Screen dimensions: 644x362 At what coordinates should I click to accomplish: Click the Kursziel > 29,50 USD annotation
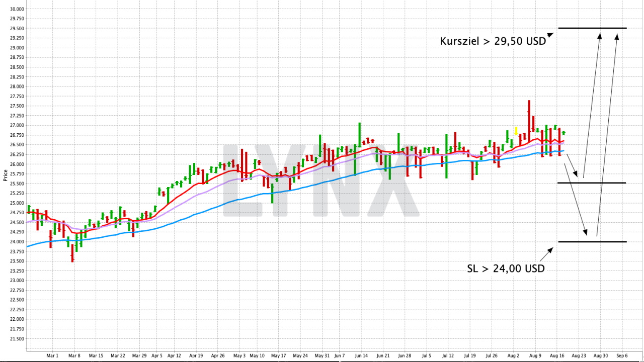[493, 41]
